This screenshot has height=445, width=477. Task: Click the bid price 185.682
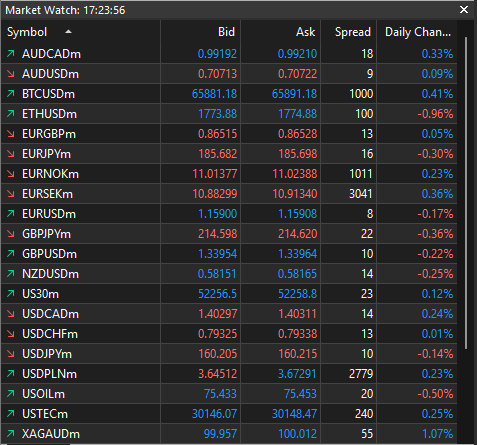click(218, 154)
